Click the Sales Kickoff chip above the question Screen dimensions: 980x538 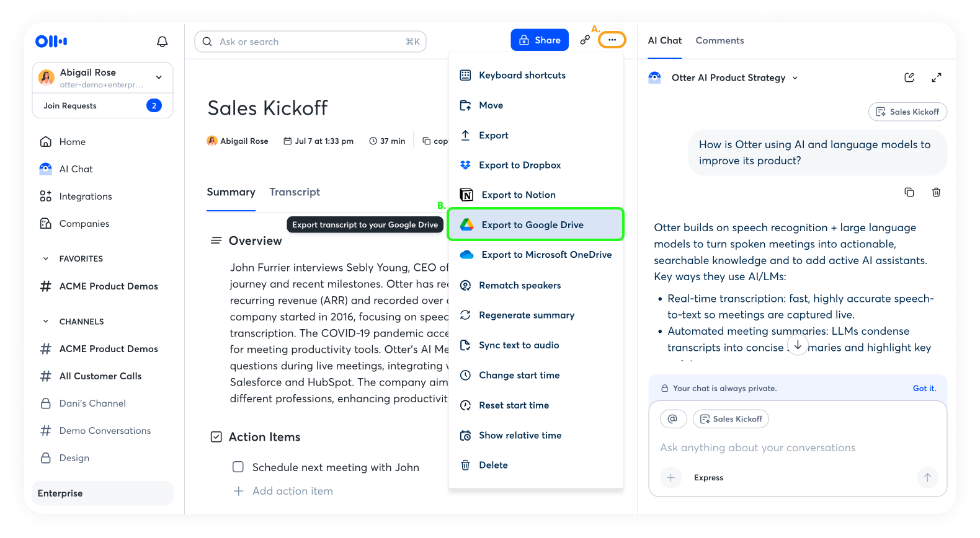907,112
